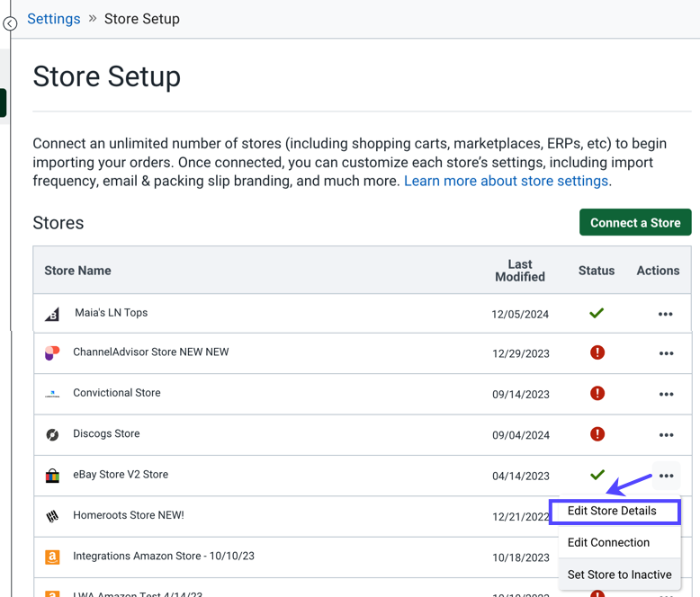Click the Discogs vinyl record icon
The width and height of the screenshot is (700, 597).
pos(52,434)
